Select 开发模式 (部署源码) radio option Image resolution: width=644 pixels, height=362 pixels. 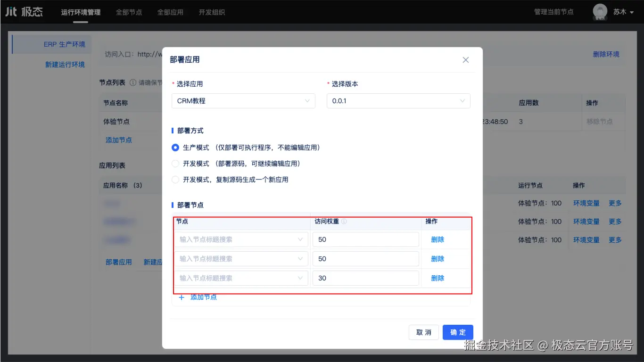click(175, 164)
